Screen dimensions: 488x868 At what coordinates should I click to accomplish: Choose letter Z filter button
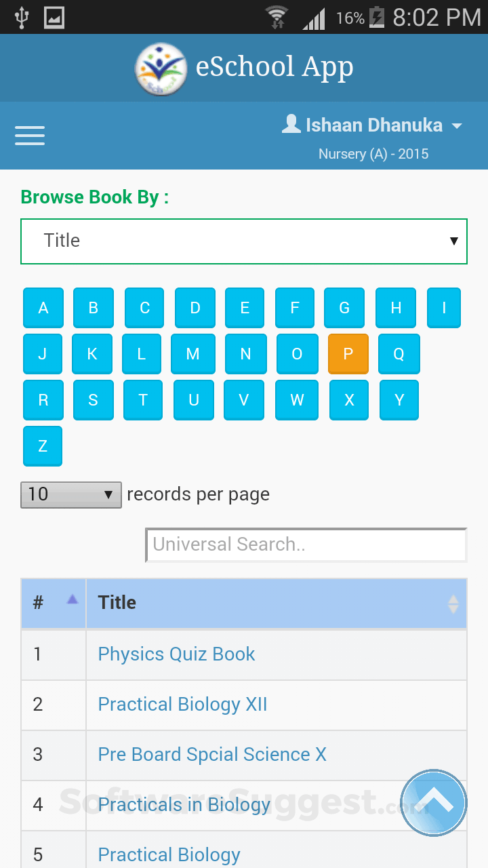(43, 446)
